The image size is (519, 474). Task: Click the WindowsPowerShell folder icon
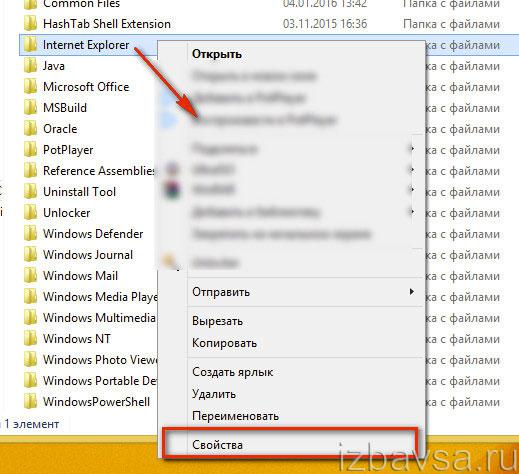(x=30, y=402)
